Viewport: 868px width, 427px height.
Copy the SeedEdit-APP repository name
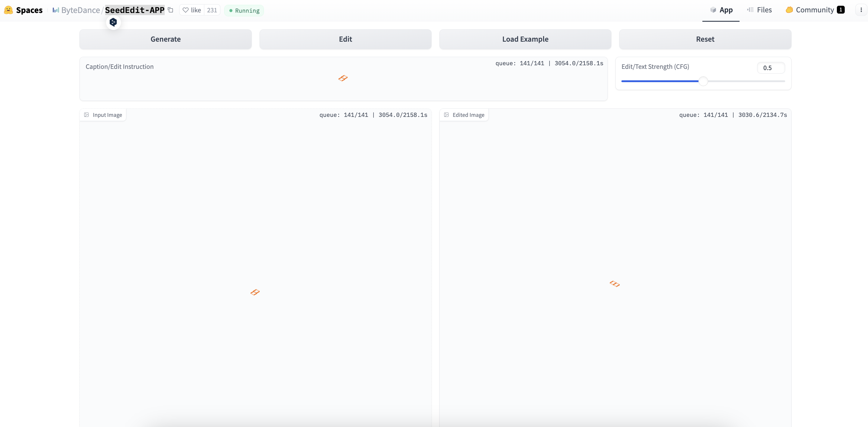[x=170, y=10]
